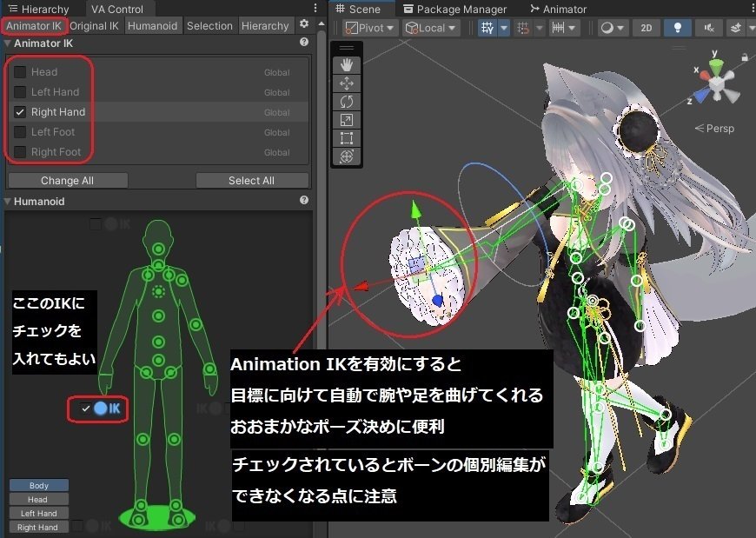Select the Original IK toolbar tab
Image resolution: width=756 pixels, height=538 pixels.
(x=94, y=26)
